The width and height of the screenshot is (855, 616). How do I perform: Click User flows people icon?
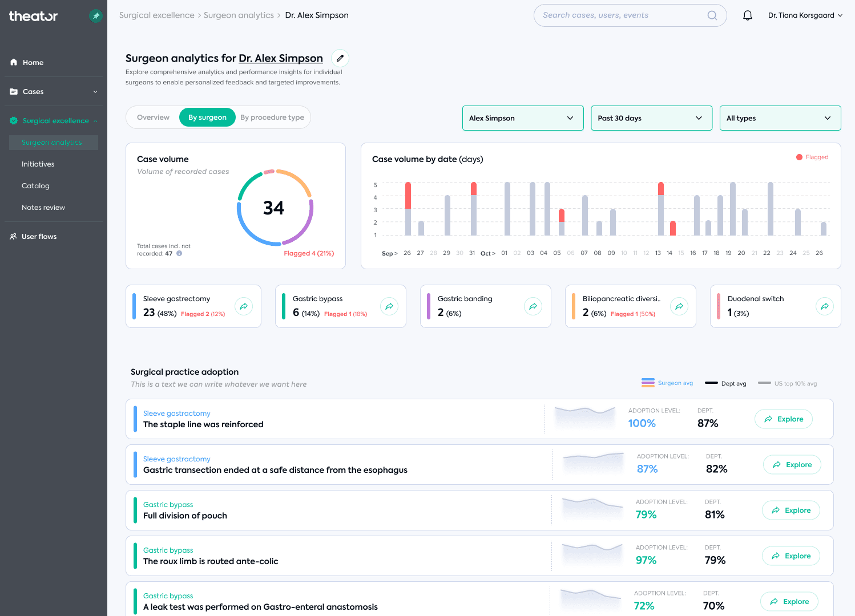[x=13, y=236]
